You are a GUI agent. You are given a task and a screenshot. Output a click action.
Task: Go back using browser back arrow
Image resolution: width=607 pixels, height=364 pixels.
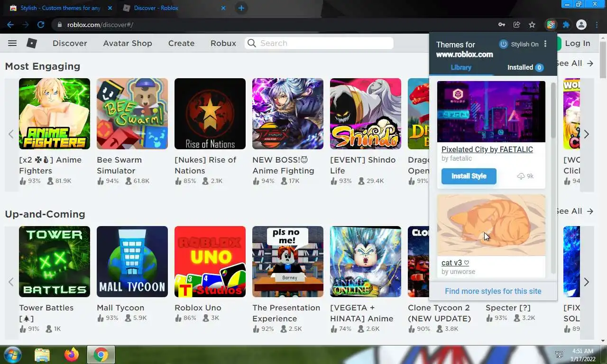click(x=10, y=25)
